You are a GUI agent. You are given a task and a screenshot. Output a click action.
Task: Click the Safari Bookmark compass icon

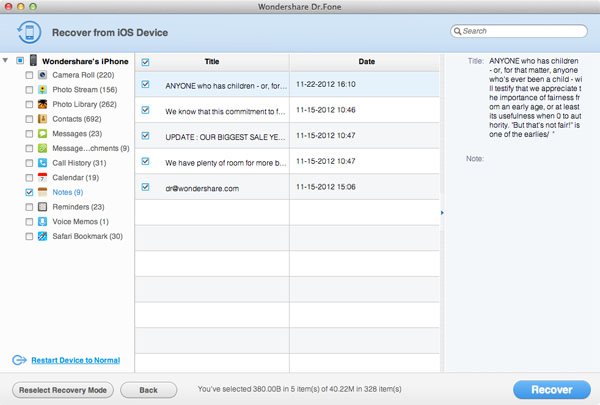(x=42, y=236)
